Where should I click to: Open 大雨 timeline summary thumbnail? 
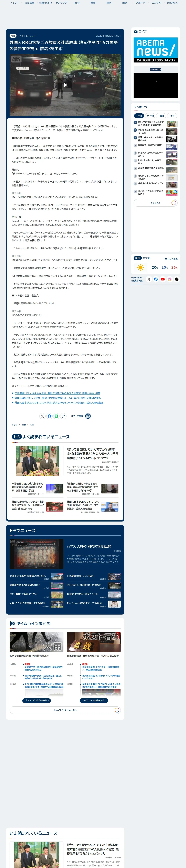tap(37, 642)
